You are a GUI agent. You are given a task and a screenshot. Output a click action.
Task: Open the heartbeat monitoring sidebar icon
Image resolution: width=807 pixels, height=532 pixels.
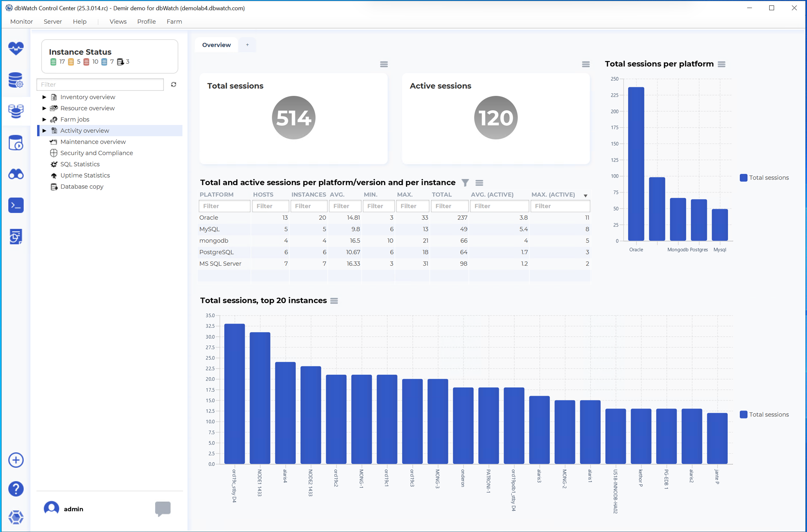(16, 48)
